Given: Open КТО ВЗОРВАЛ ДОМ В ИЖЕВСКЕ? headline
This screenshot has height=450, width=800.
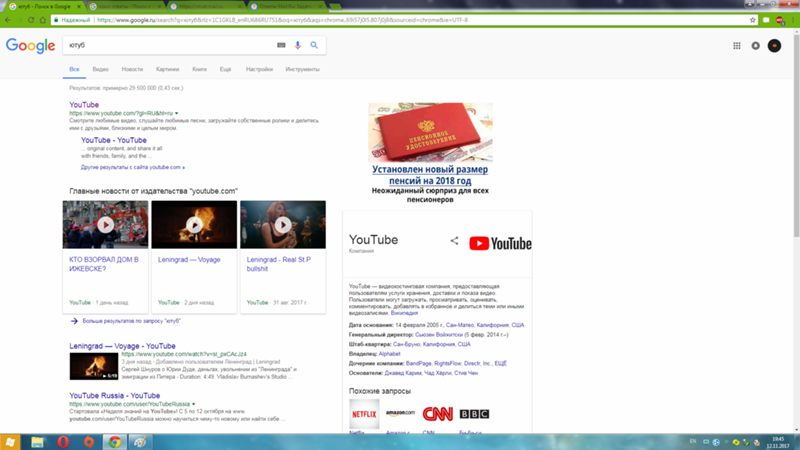Looking at the screenshot, I should tap(104, 264).
